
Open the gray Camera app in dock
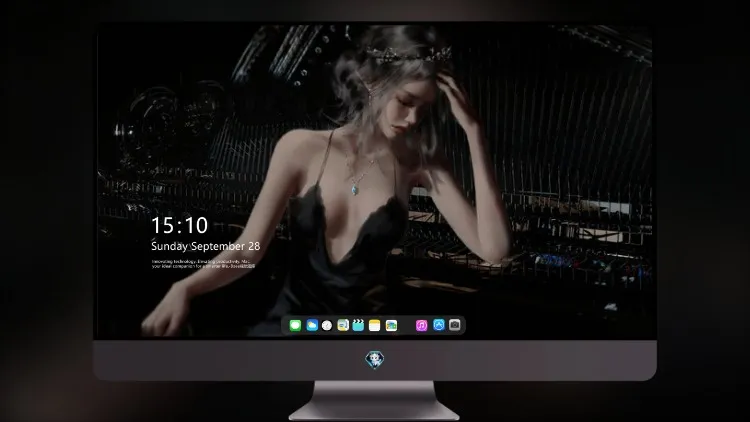(455, 325)
